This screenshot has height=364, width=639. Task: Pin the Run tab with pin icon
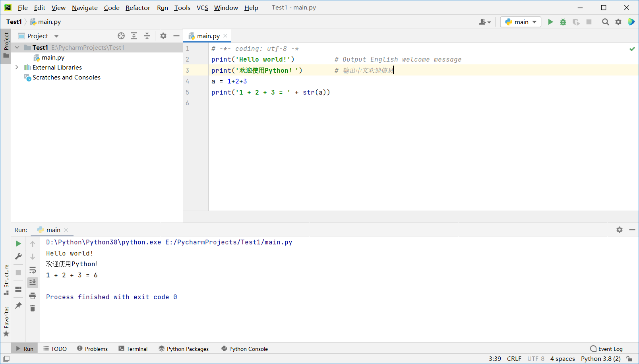pyautogui.click(x=18, y=306)
